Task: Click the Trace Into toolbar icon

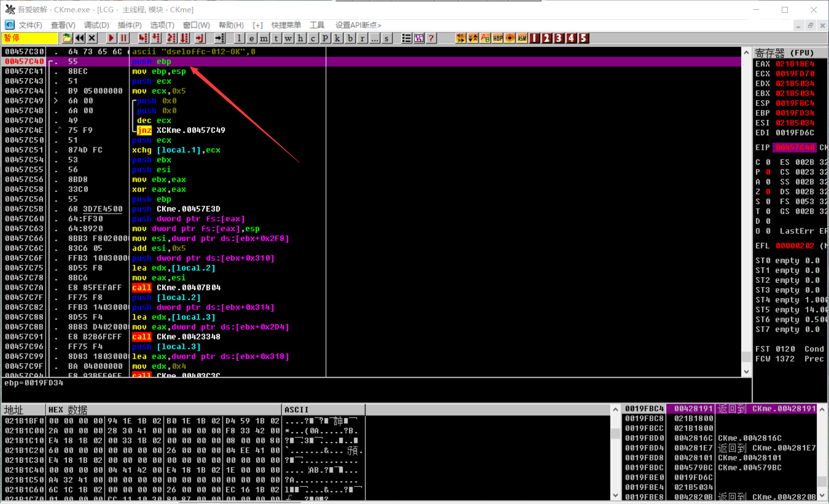Action: pos(172,38)
